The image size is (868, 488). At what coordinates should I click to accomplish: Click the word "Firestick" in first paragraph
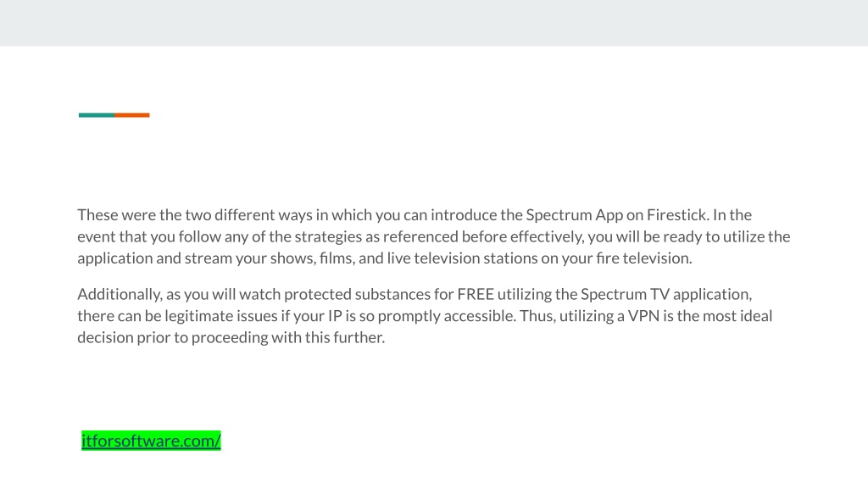pos(677,214)
